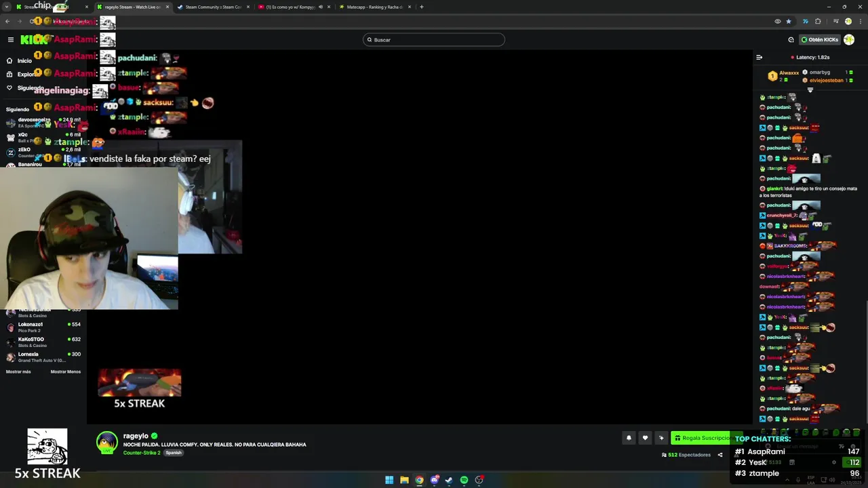The image size is (868, 488).
Task: Open a new browser tab
Action: 421,7
